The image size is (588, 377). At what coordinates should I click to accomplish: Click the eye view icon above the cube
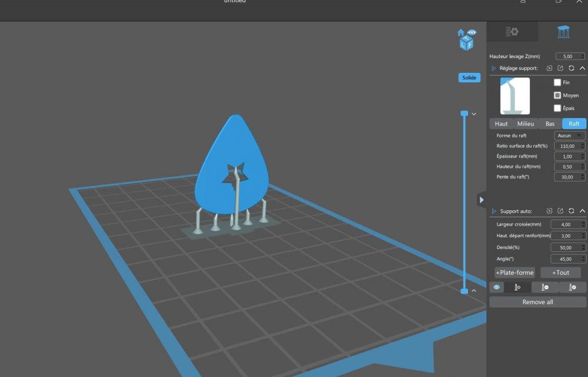click(472, 32)
